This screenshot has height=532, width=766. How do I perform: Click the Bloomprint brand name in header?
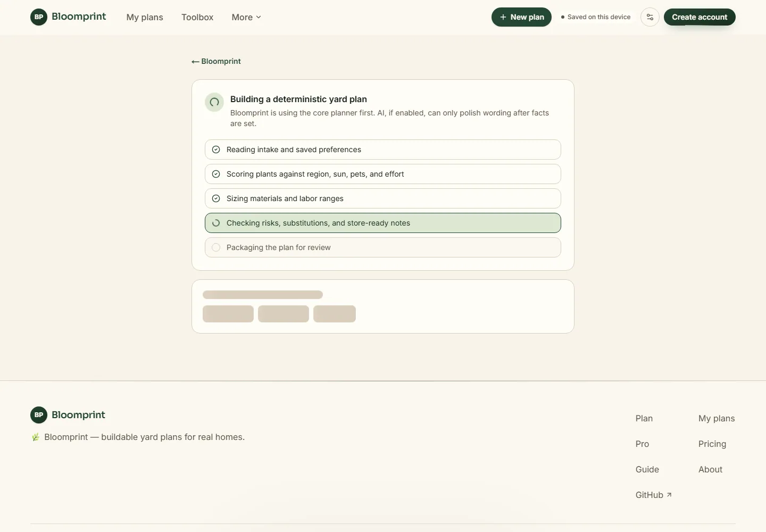tap(79, 16)
